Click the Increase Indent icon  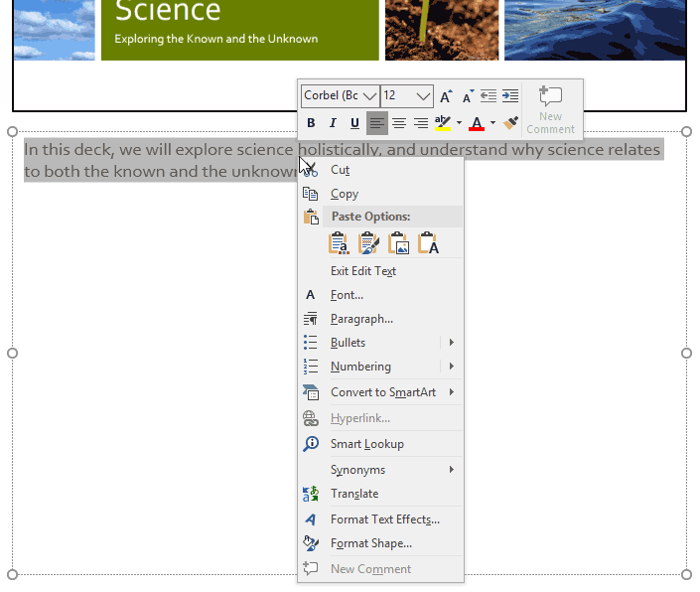(510, 96)
